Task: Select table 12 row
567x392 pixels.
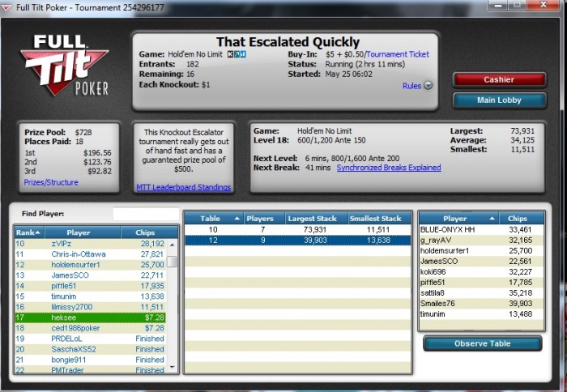Action: [297, 240]
